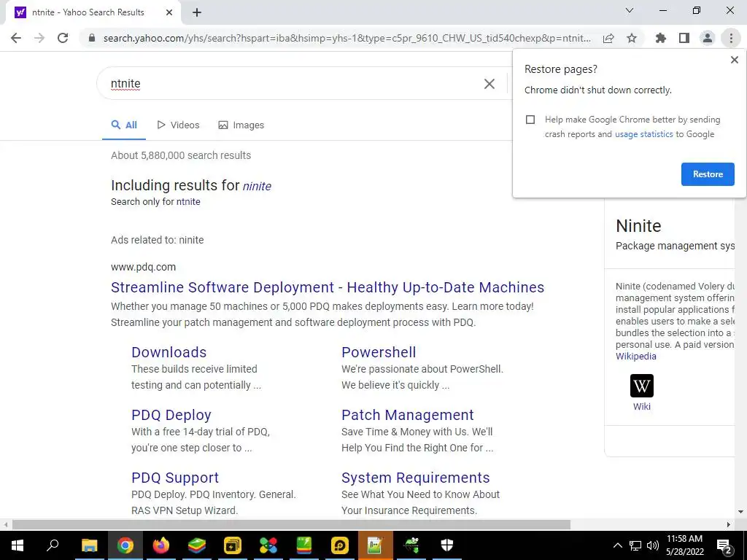The width and height of the screenshot is (747, 560).
Task: Open the usage statistics link
Action: click(x=643, y=134)
